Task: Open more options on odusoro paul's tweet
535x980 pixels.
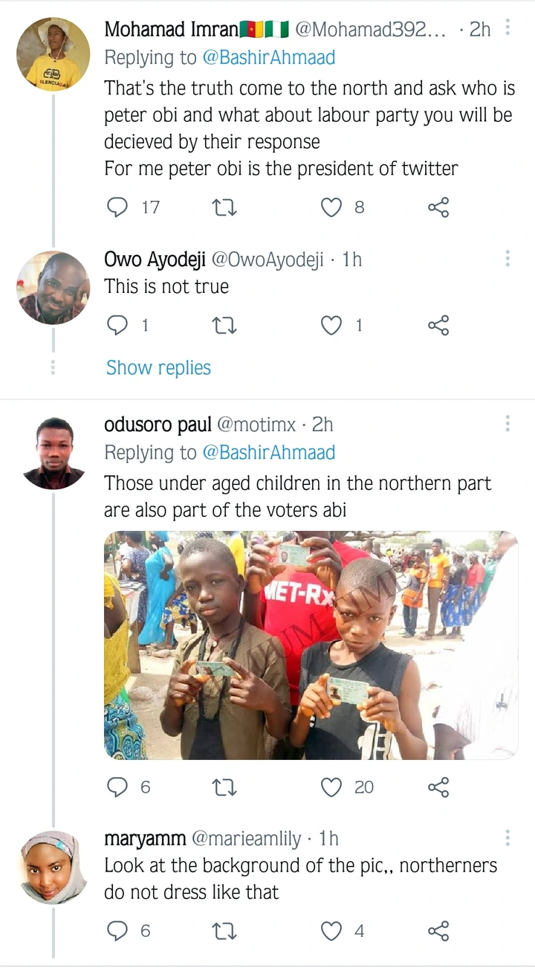Action: click(x=508, y=424)
